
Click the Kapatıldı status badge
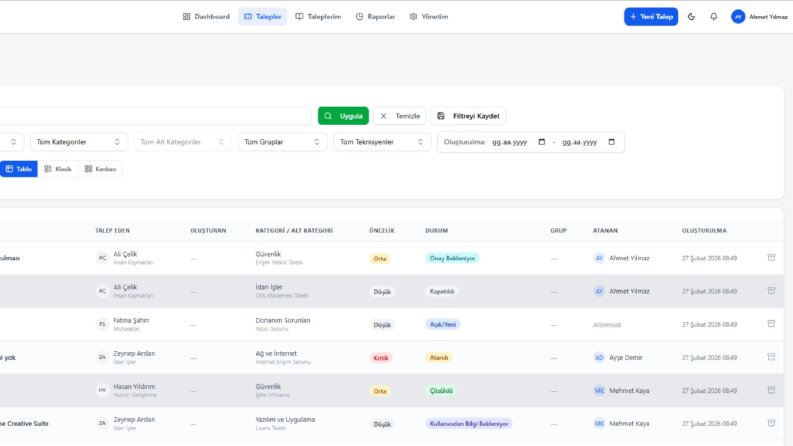tap(442, 291)
